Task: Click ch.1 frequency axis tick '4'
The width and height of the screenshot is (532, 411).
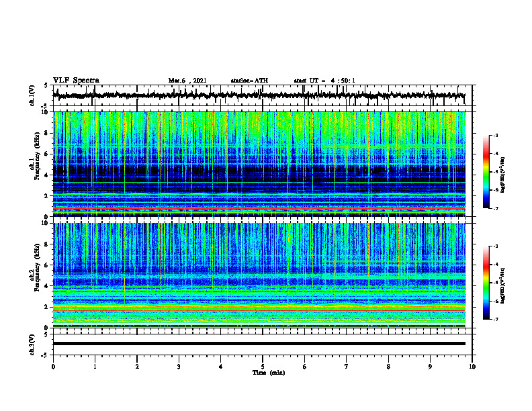Action: (47, 175)
